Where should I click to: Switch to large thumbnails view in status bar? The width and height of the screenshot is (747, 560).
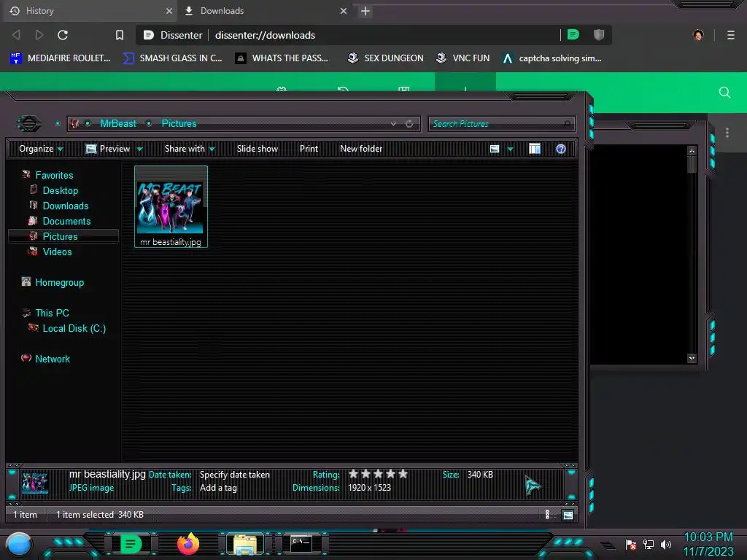point(568,515)
